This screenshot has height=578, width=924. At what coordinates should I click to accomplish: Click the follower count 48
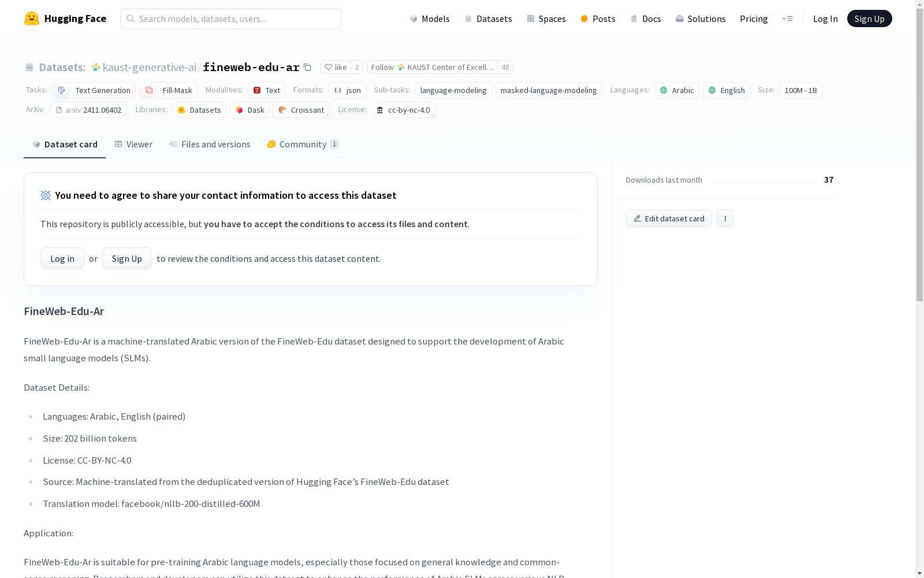(505, 67)
